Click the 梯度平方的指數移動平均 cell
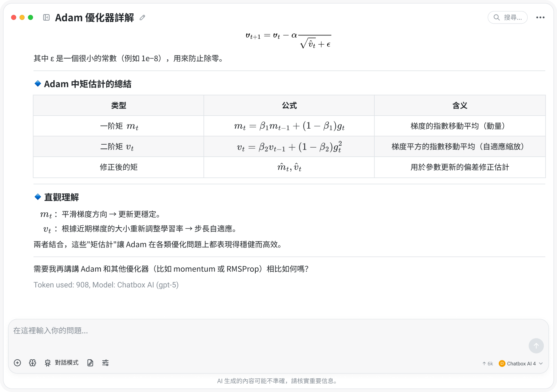 click(460, 147)
